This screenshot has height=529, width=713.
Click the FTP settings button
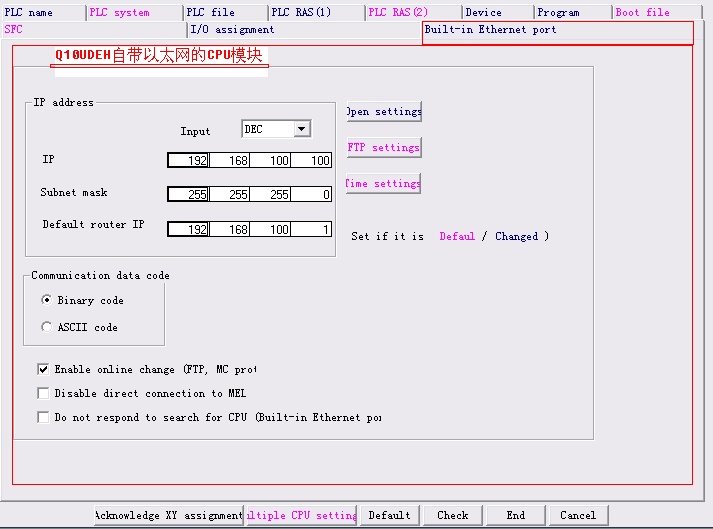coord(384,147)
